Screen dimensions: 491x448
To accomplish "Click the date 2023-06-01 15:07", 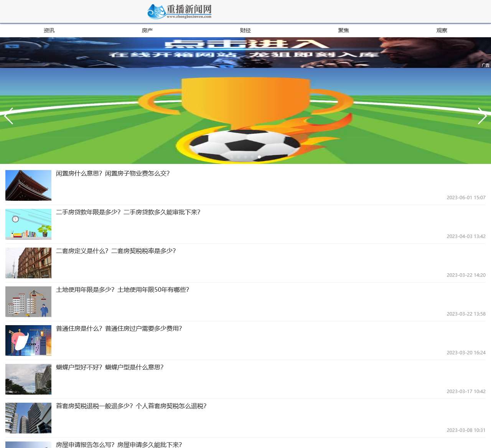I will pyautogui.click(x=466, y=198).
